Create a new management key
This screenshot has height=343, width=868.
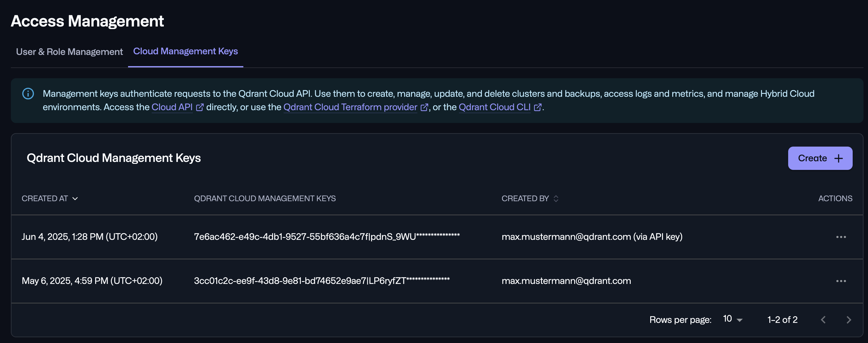point(820,158)
